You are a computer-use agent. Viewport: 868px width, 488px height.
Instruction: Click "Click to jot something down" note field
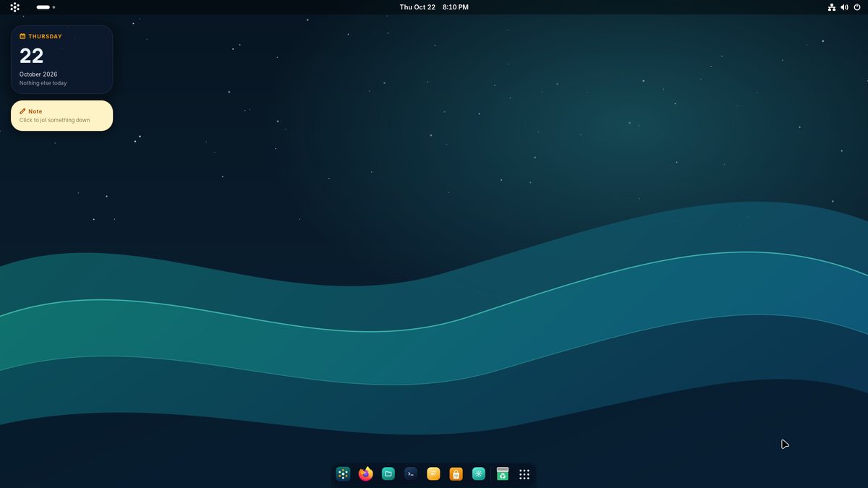(55, 120)
